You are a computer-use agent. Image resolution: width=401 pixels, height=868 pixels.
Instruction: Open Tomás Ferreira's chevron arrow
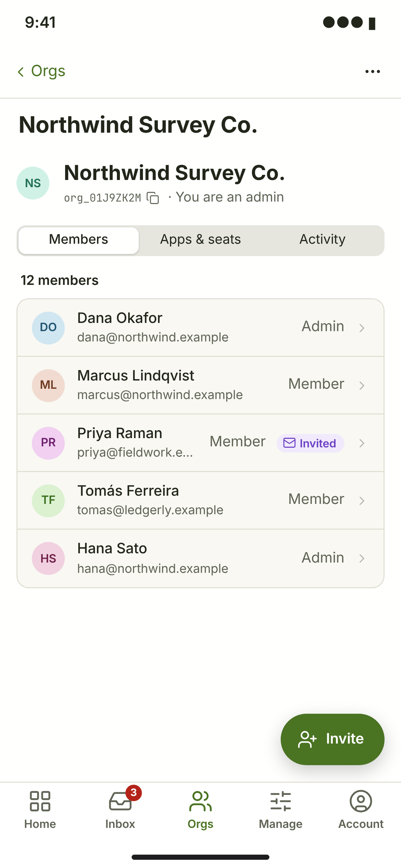(362, 501)
